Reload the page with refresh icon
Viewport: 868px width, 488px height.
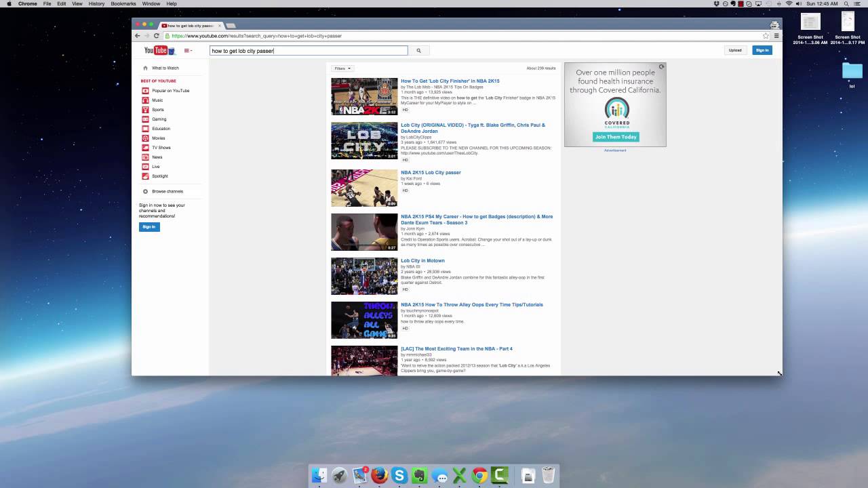click(157, 36)
